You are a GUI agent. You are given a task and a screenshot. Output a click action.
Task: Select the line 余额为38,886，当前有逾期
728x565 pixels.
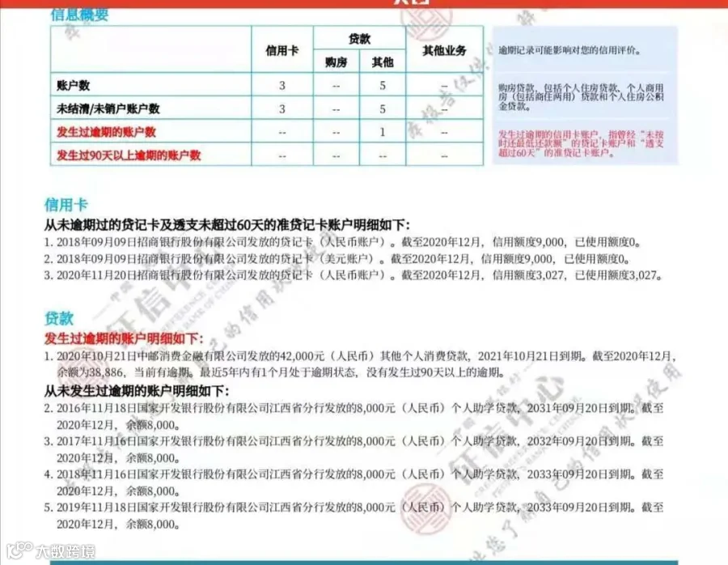point(281,372)
